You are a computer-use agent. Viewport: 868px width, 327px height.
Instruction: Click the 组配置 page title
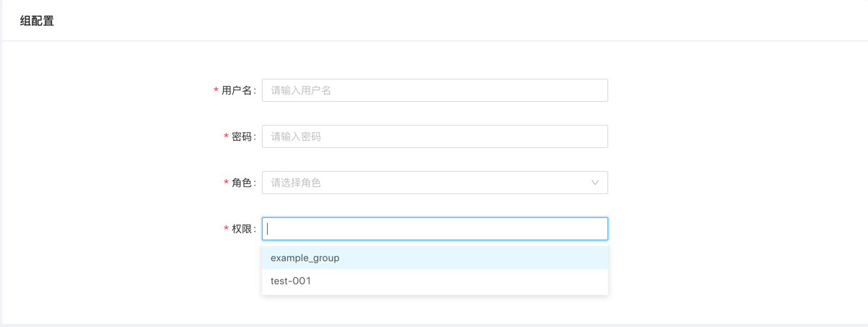click(37, 21)
